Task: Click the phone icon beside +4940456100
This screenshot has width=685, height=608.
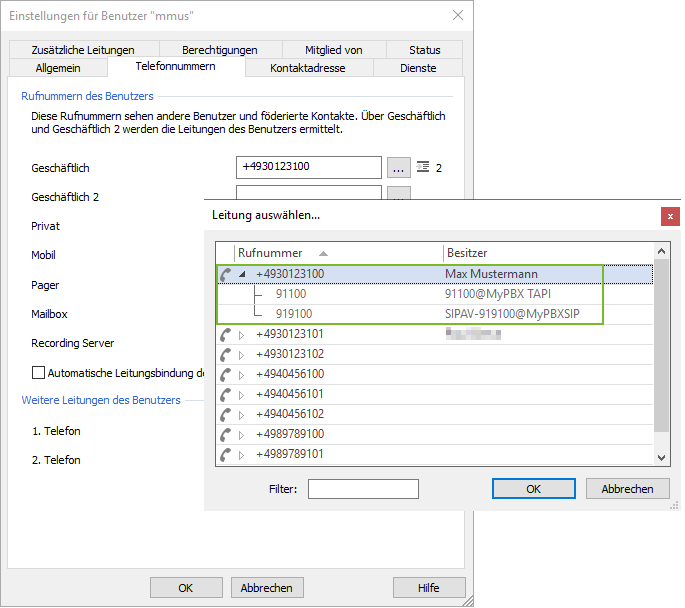Action: 226,374
